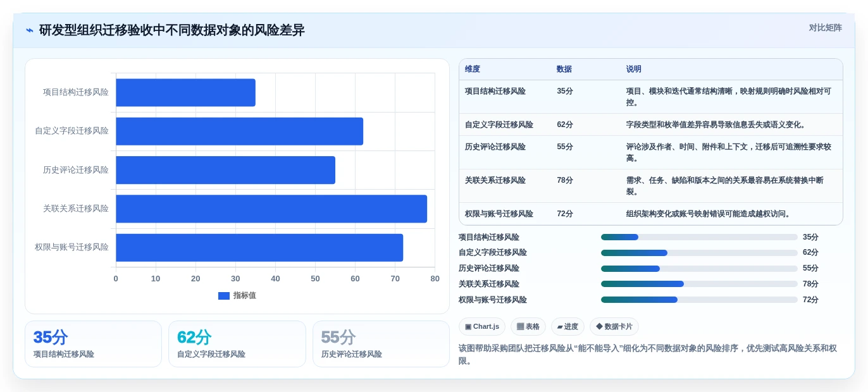Click the 关联关系迁移风险 progress bar
Image resolution: width=868 pixels, height=392 pixels.
699,284
